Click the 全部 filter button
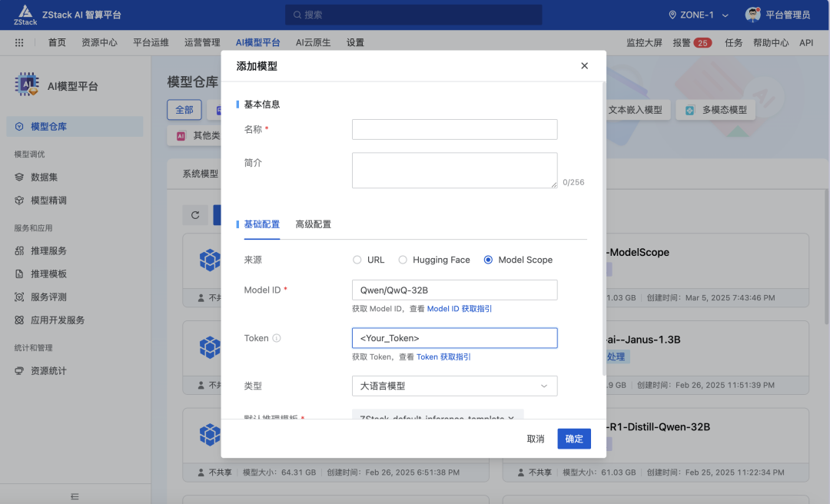The image size is (830, 504). (184, 110)
